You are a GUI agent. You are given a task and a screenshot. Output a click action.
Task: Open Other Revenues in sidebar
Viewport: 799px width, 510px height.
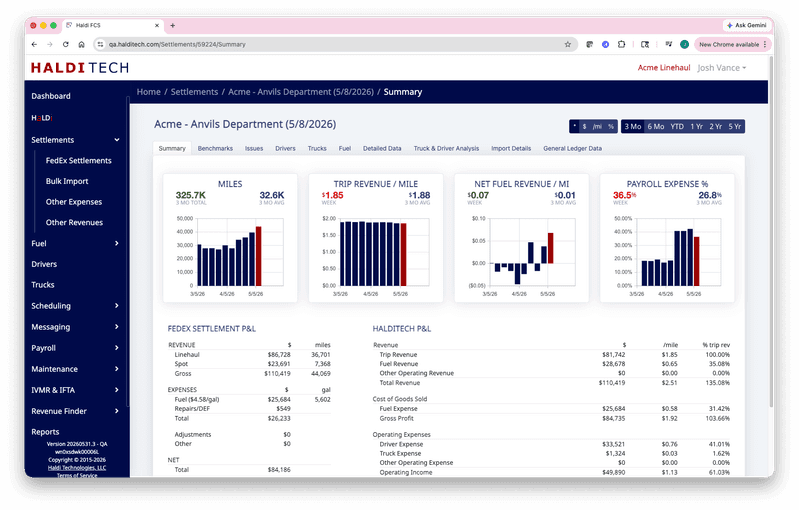[x=74, y=223]
